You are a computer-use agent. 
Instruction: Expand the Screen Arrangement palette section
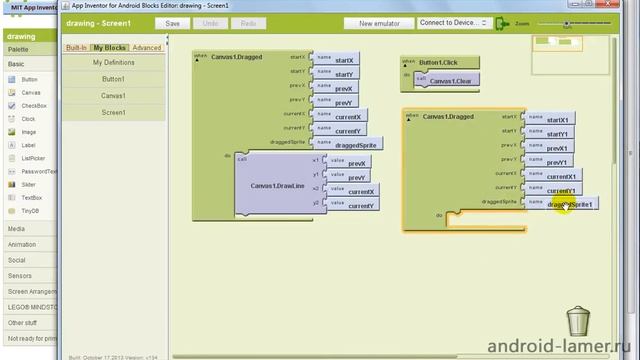point(30,291)
